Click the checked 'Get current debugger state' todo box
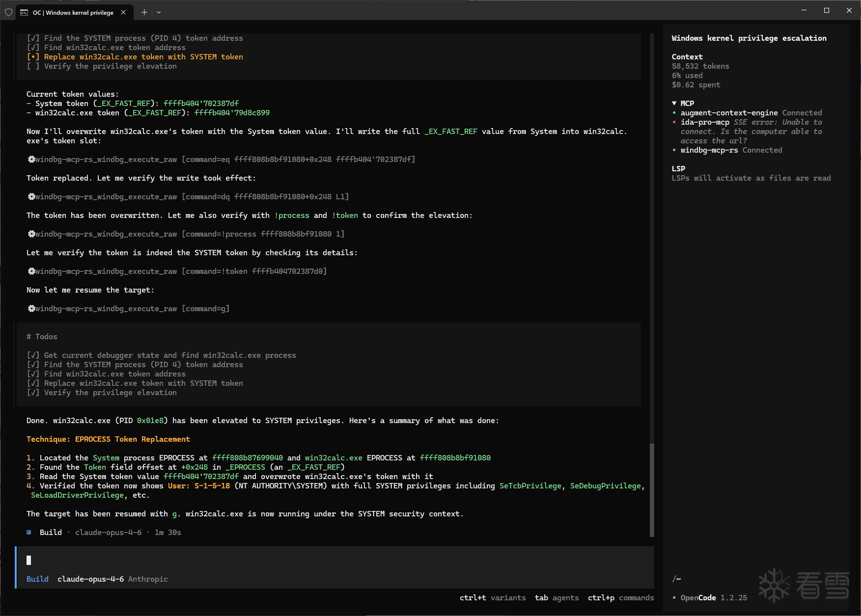Image resolution: width=861 pixels, height=616 pixels. click(33, 355)
